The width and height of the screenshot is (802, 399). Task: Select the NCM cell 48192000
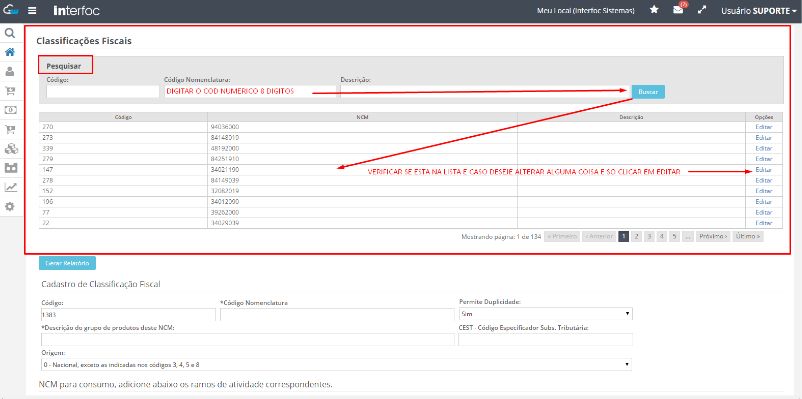[x=362, y=148]
